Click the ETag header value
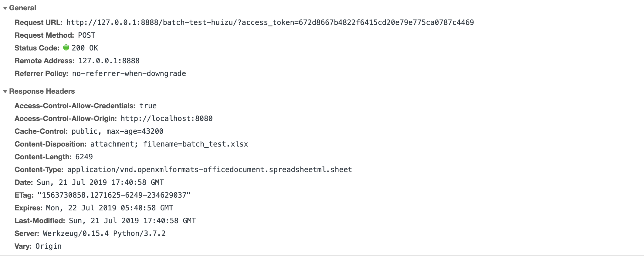The height and width of the screenshot is (256, 644). coord(114,195)
